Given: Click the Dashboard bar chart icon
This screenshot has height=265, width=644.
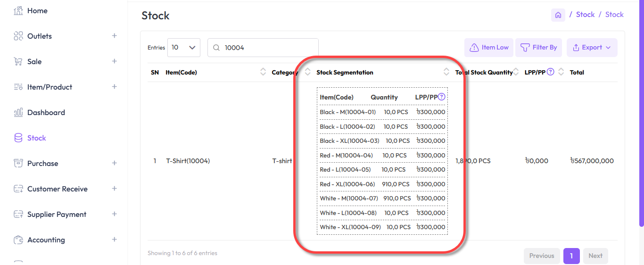Looking at the screenshot, I should pyautogui.click(x=18, y=113).
